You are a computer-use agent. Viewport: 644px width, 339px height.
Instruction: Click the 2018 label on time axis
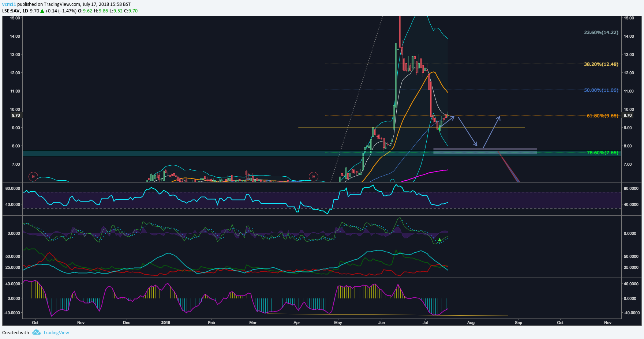[166, 323]
